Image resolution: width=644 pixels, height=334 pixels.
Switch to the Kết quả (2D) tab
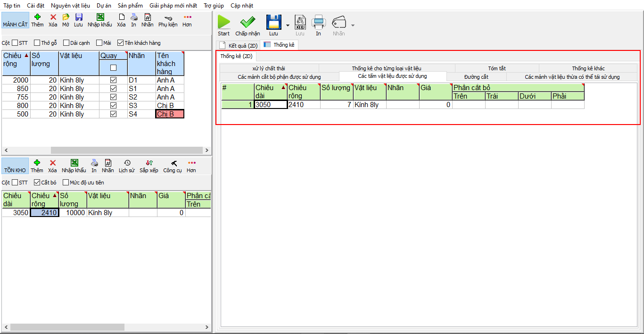(x=239, y=45)
